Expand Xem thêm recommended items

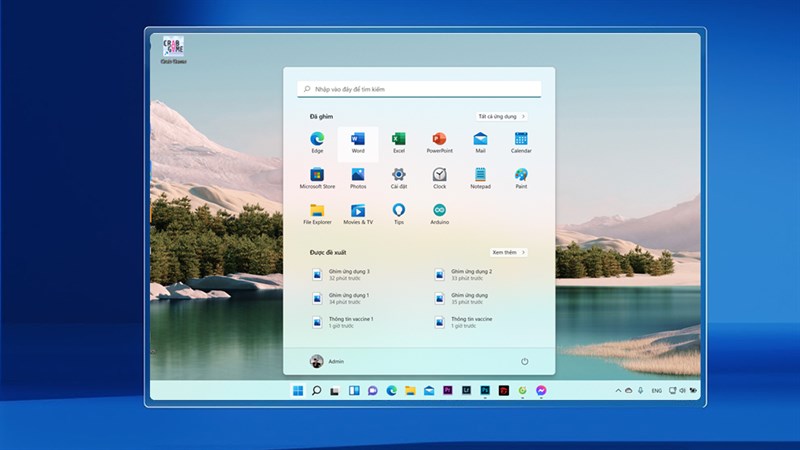click(509, 252)
